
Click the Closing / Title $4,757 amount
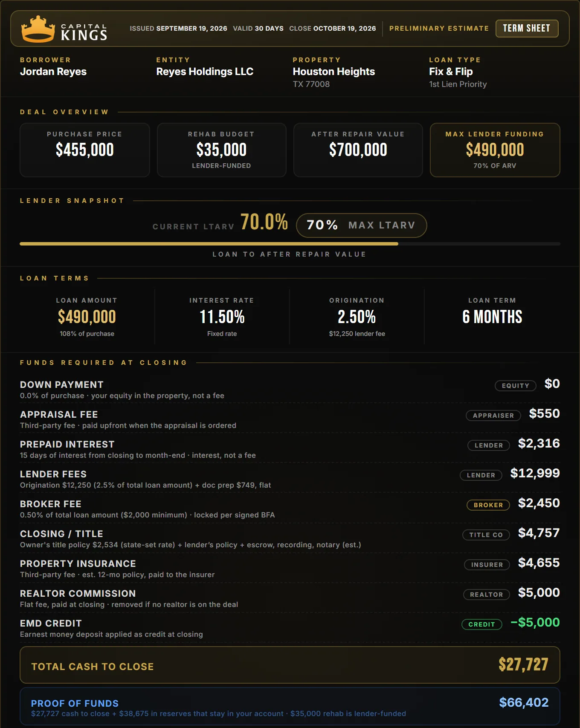[x=539, y=533]
